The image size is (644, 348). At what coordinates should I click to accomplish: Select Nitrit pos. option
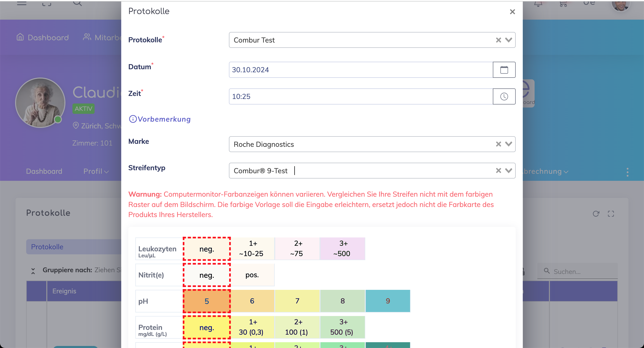coord(252,275)
